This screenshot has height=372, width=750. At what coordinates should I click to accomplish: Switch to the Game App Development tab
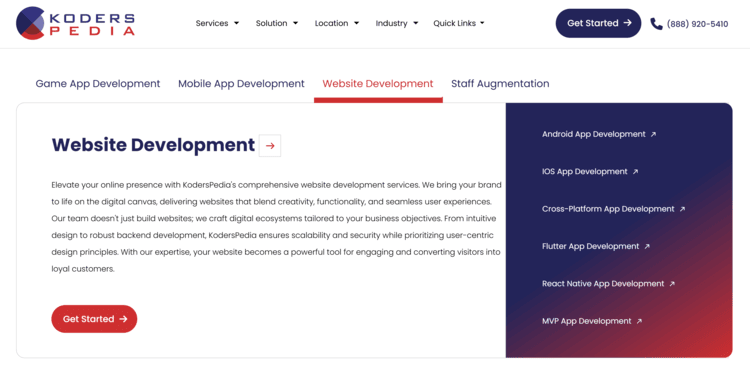[98, 84]
